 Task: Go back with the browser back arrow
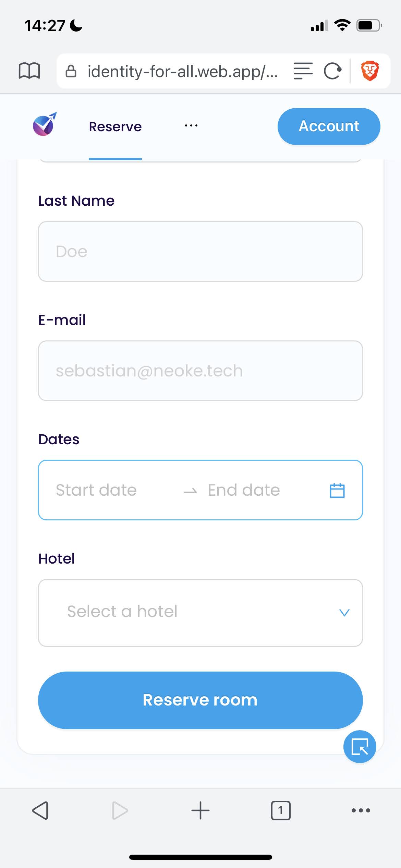pyautogui.click(x=40, y=810)
